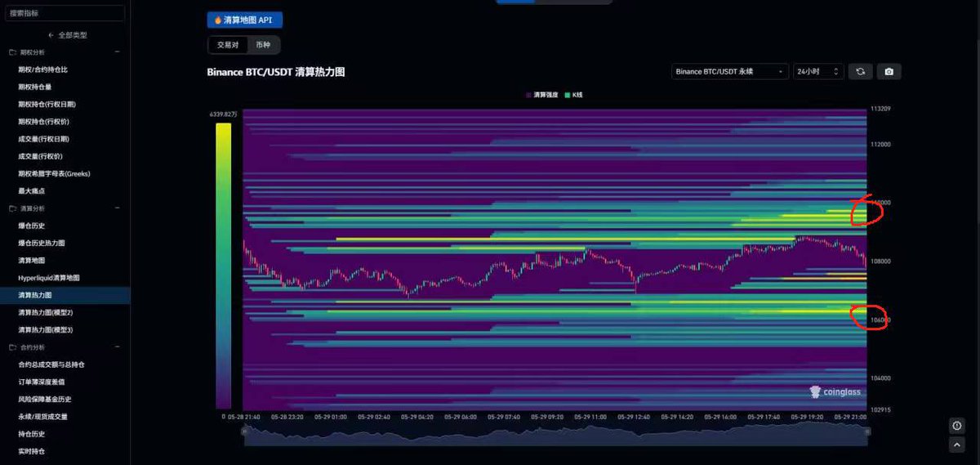The height and width of the screenshot is (465, 980).
Task: Click left handle of time range slider
Action: point(245,431)
